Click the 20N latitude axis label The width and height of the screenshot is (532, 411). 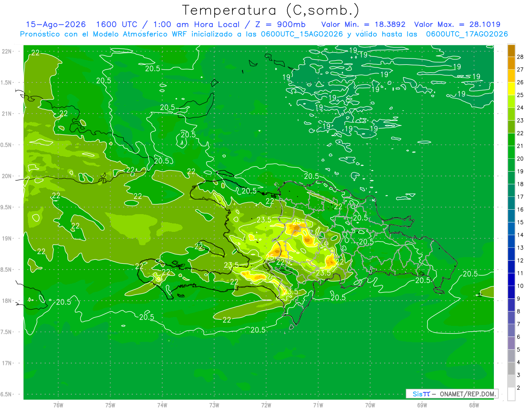pos(7,176)
